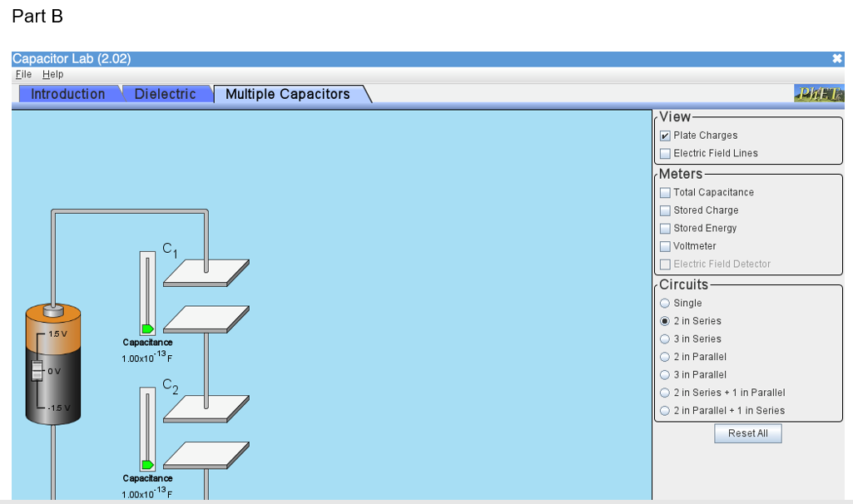Enable Electric Field Lines view

(665, 153)
